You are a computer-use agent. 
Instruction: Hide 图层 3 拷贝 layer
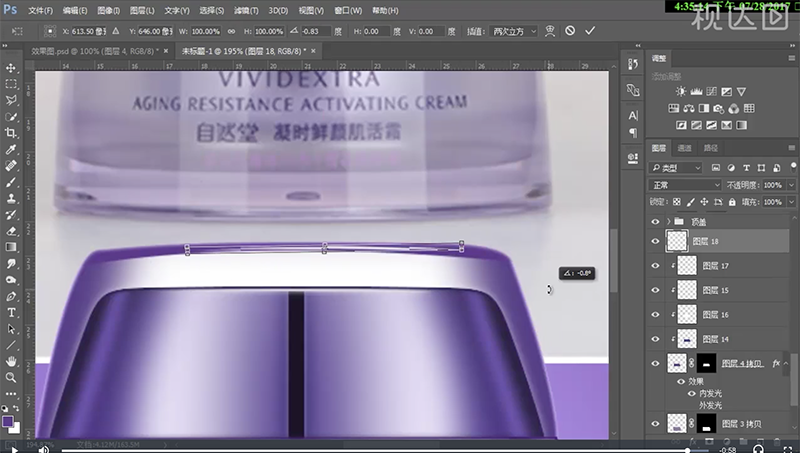[x=656, y=424]
